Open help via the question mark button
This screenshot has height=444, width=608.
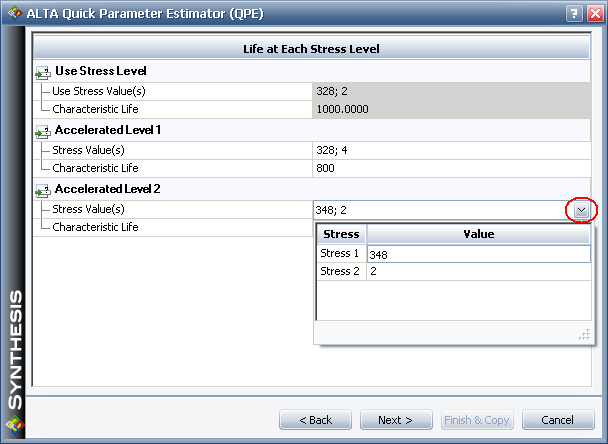[x=573, y=13]
